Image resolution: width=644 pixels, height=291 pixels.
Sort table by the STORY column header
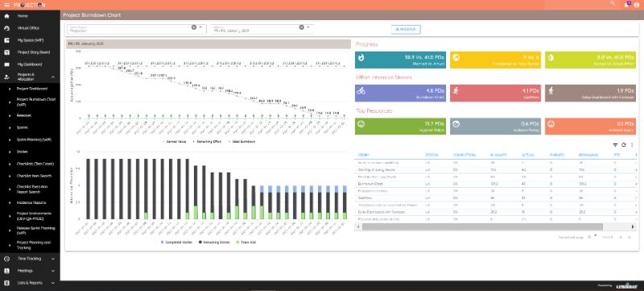pyautogui.click(x=364, y=155)
